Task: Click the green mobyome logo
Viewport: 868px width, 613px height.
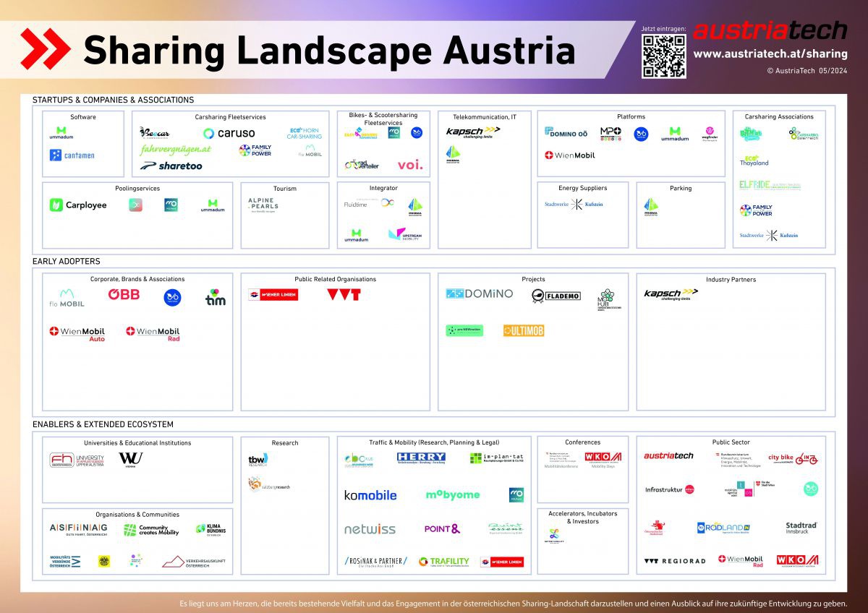Action: point(453,495)
